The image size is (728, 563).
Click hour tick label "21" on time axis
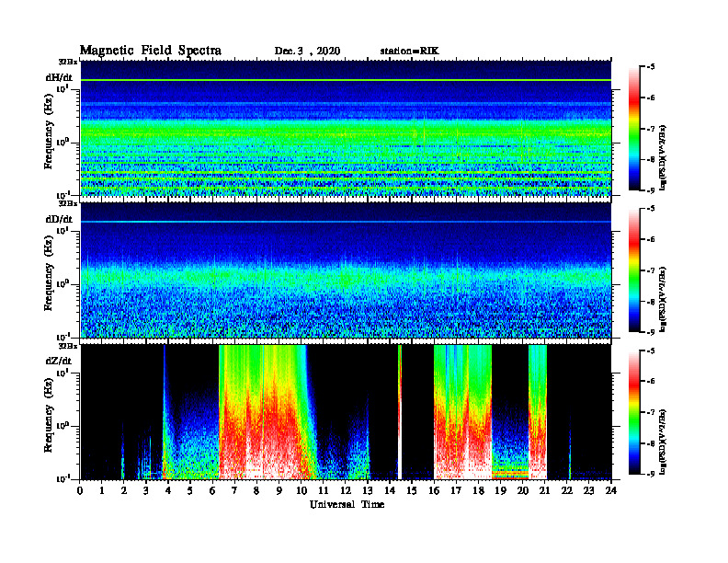pos(544,491)
